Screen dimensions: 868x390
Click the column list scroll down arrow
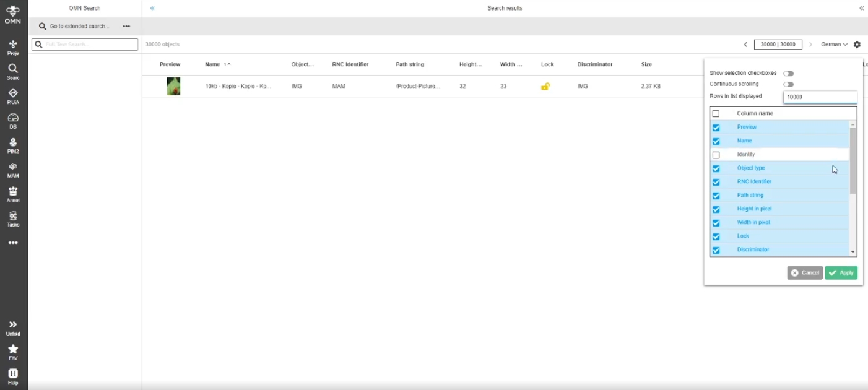pyautogui.click(x=853, y=253)
